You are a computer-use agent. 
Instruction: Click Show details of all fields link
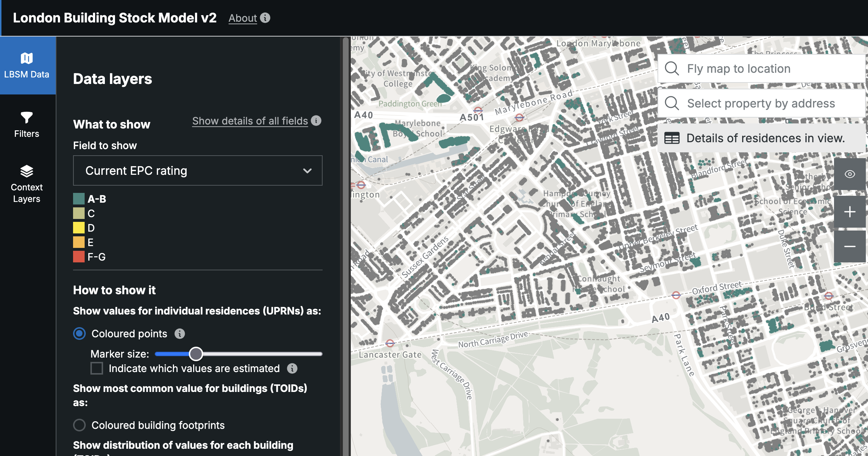click(250, 121)
